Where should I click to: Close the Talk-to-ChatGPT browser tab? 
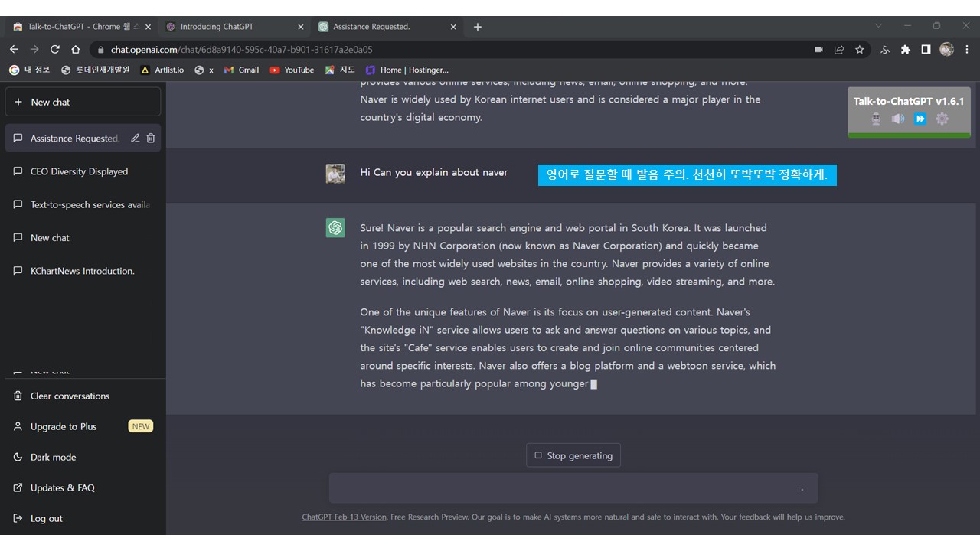coord(148,27)
